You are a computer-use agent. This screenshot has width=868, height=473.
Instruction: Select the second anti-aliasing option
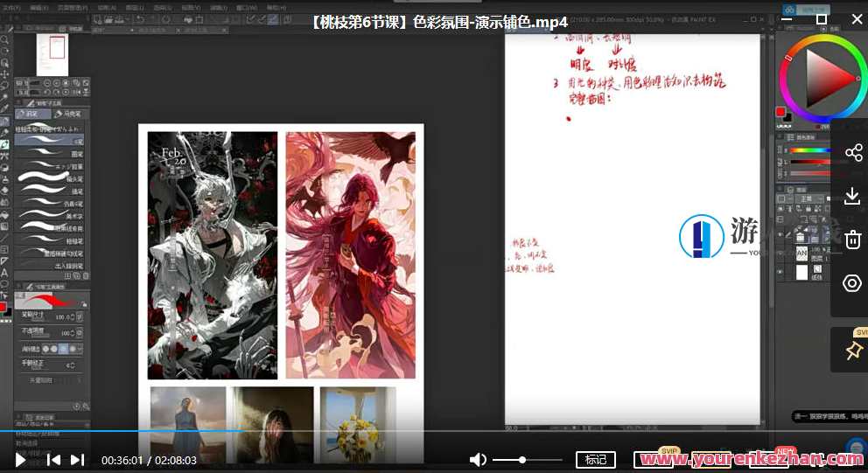(x=54, y=349)
